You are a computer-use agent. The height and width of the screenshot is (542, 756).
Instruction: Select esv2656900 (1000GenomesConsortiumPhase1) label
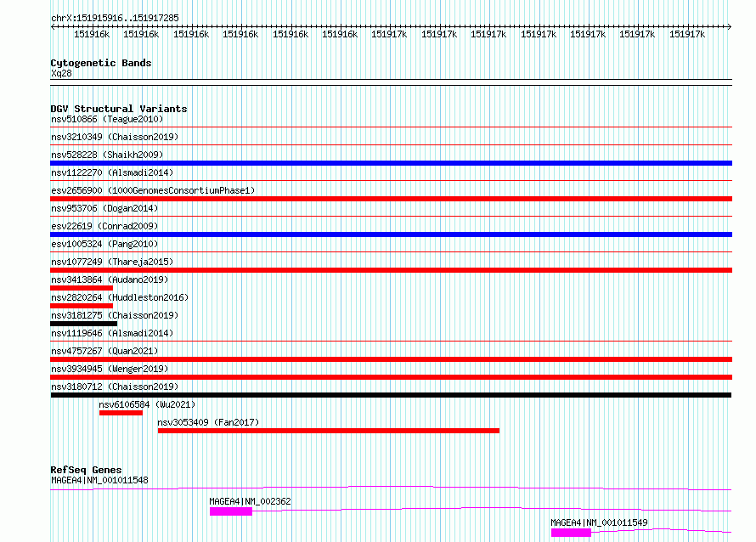(x=153, y=190)
